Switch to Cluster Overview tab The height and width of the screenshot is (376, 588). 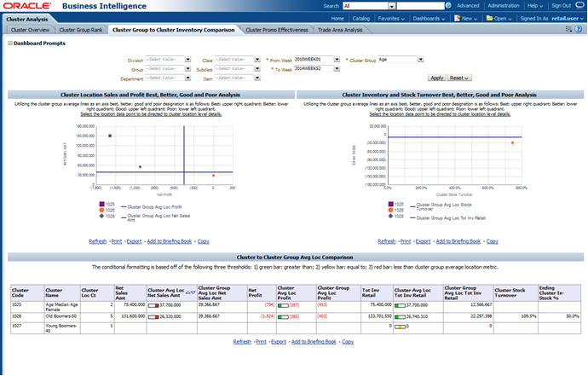point(30,30)
